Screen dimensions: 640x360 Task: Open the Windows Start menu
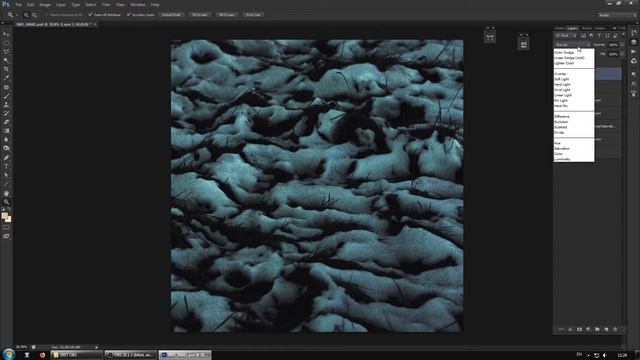(x=8, y=354)
